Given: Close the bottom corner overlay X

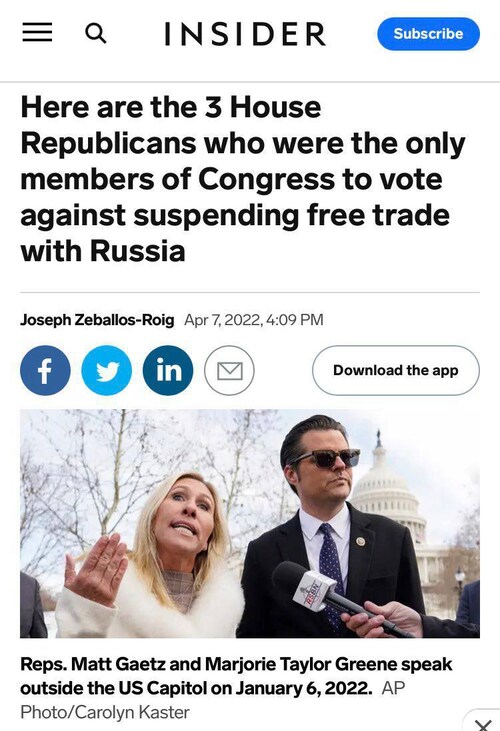Looking at the screenshot, I should [485, 724].
